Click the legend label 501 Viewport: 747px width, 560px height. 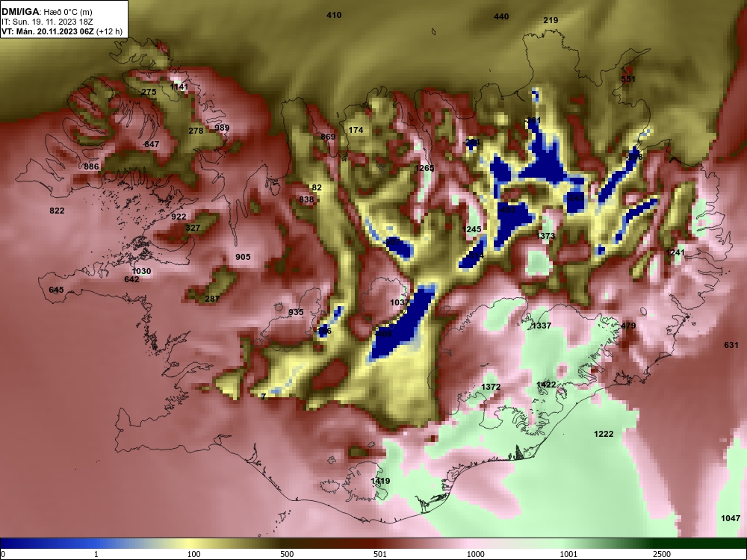(380, 554)
